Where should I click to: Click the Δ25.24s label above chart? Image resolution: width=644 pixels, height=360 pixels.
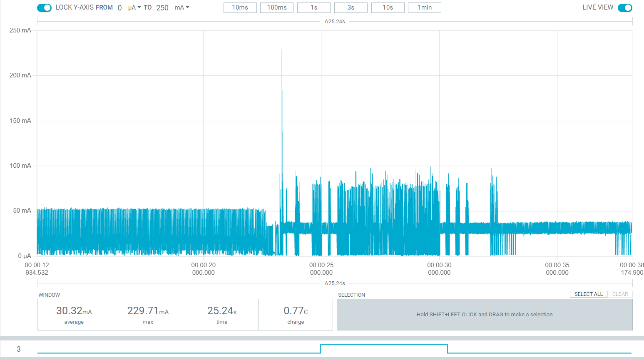point(335,22)
